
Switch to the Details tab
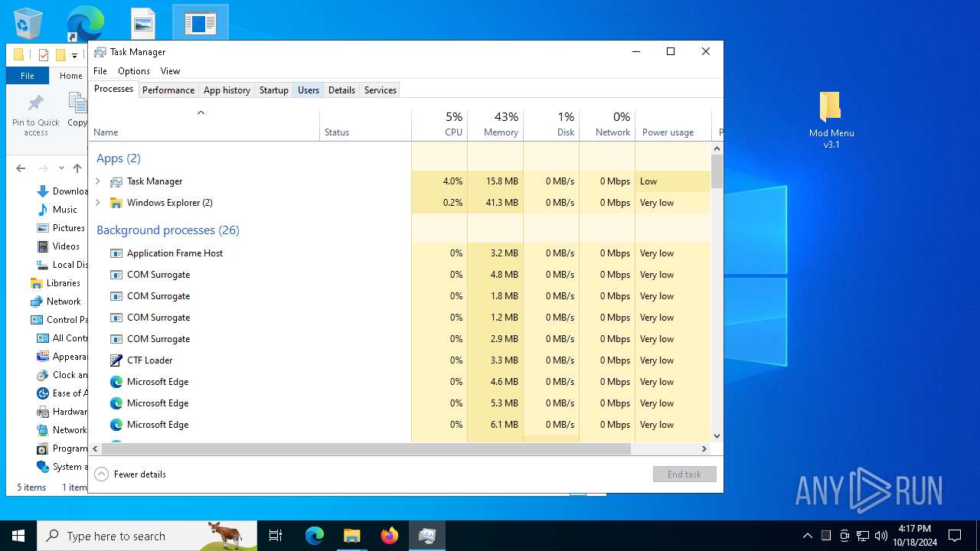tap(341, 90)
